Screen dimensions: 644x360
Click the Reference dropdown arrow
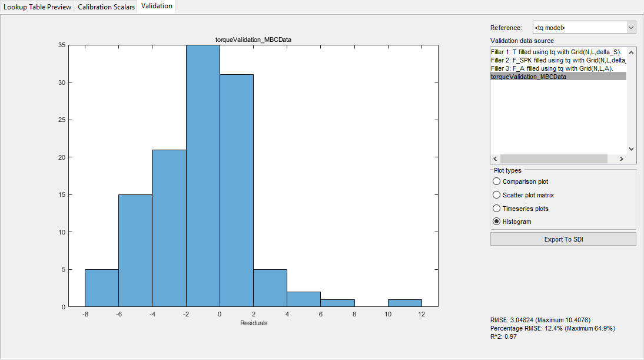(632, 27)
